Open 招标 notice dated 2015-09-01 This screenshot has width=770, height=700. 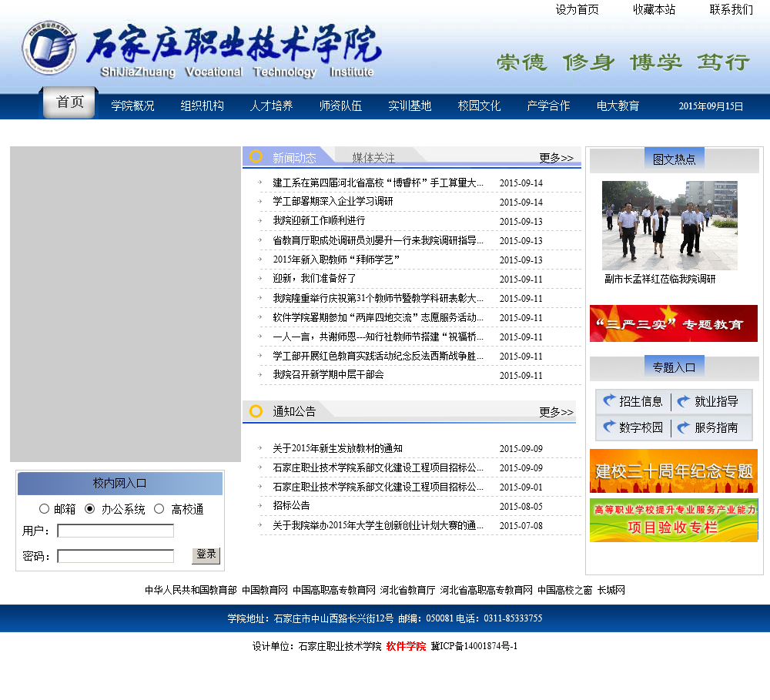click(x=377, y=487)
